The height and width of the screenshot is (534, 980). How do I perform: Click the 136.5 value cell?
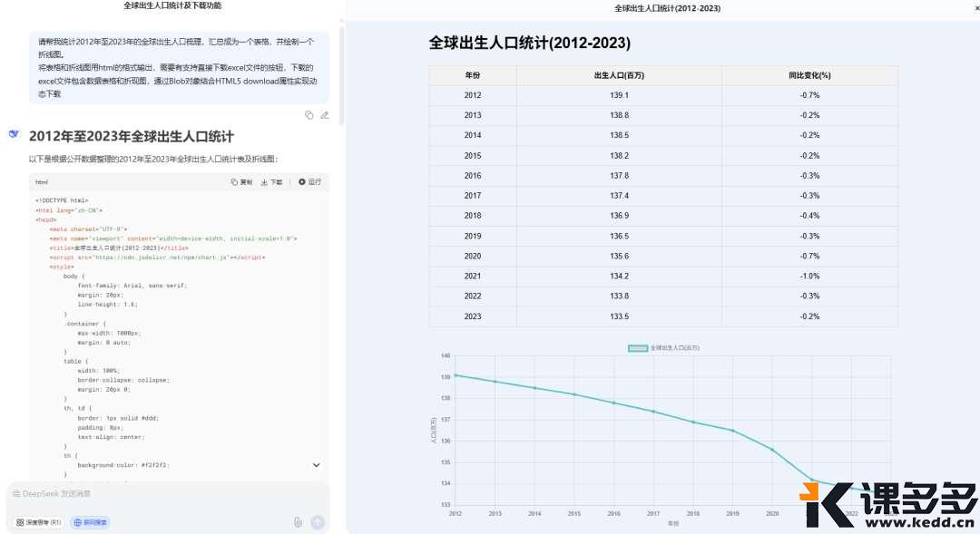pyautogui.click(x=619, y=236)
